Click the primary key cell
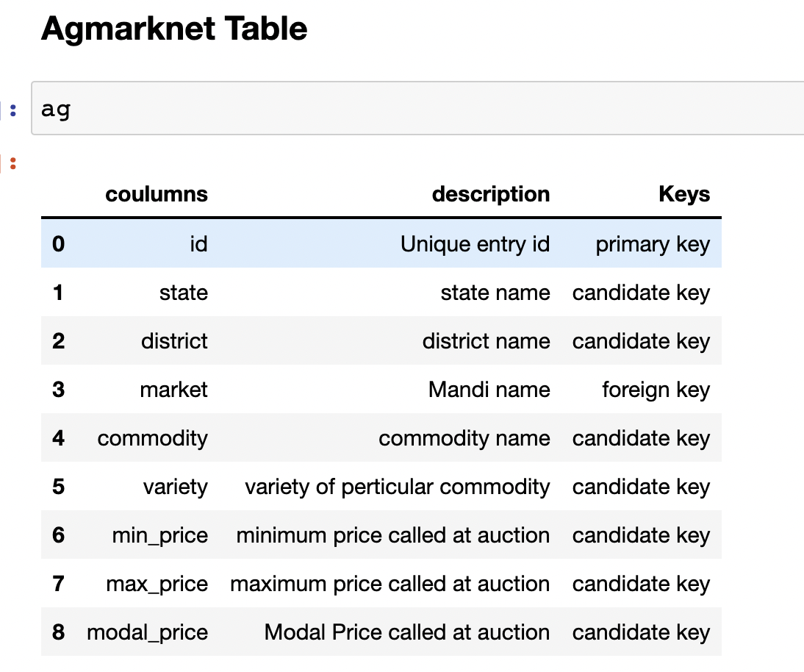The width and height of the screenshot is (804, 672). tap(653, 243)
